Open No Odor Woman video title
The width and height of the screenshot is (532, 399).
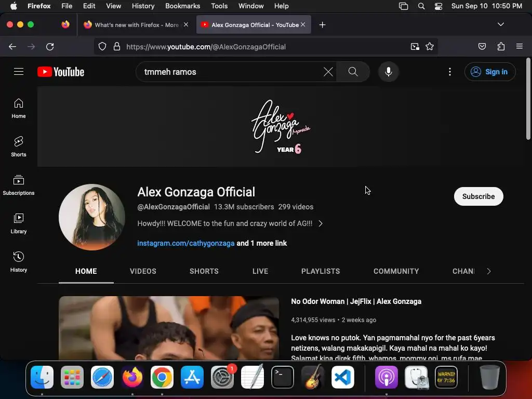click(x=356, y=301)
